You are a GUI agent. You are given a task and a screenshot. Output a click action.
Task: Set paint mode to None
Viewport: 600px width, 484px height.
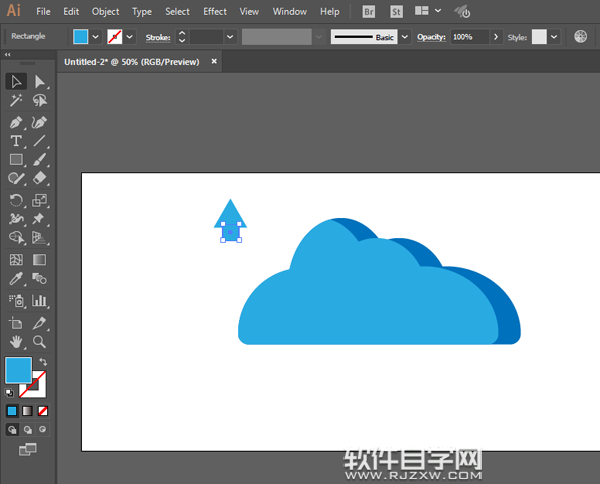pos(43,410)
